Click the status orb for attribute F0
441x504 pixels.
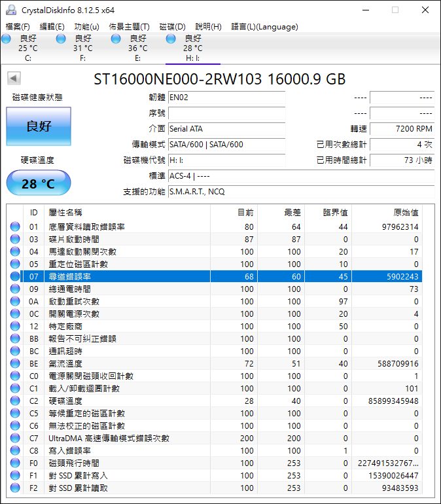coord(15,463)
